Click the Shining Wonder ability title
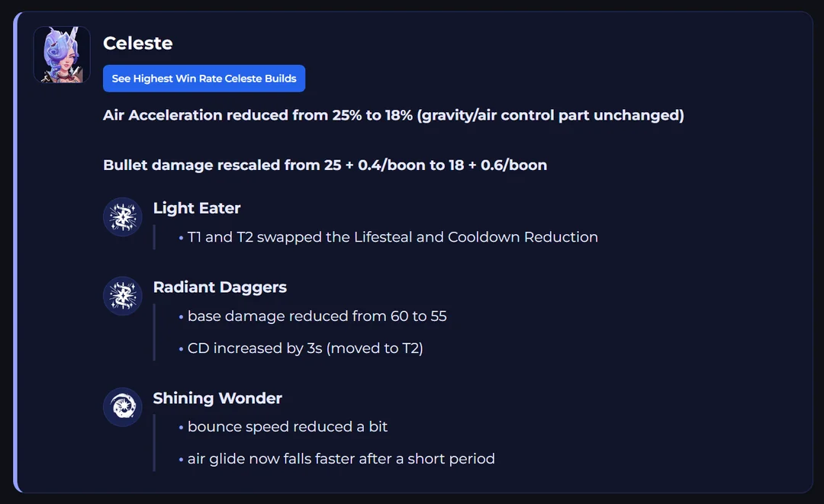 tap(217, 398)
